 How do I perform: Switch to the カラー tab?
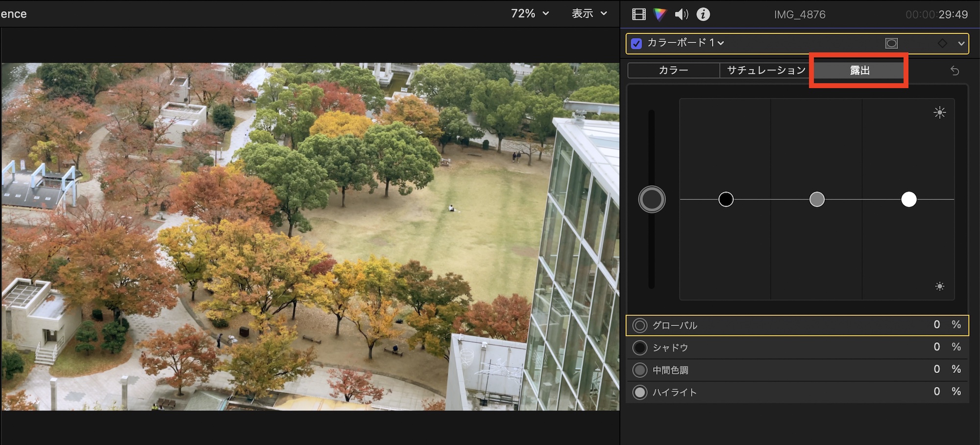click(673, 70)
